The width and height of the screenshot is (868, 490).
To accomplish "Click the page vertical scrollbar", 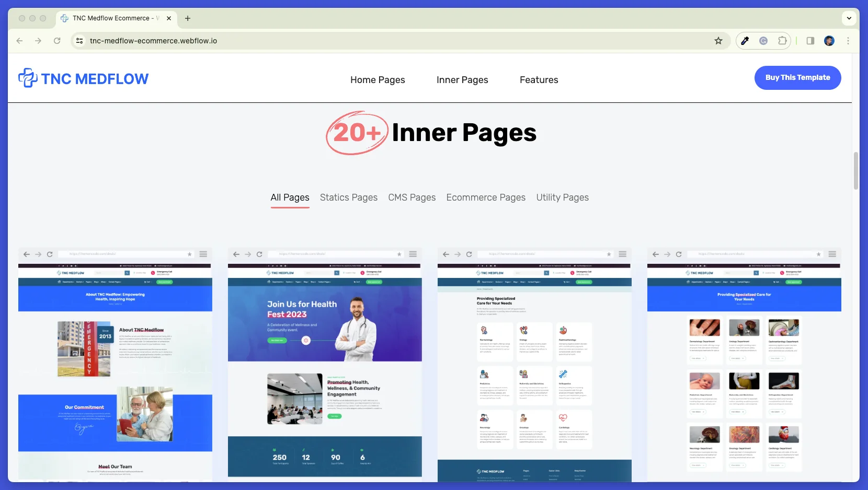I will point(856,171).
